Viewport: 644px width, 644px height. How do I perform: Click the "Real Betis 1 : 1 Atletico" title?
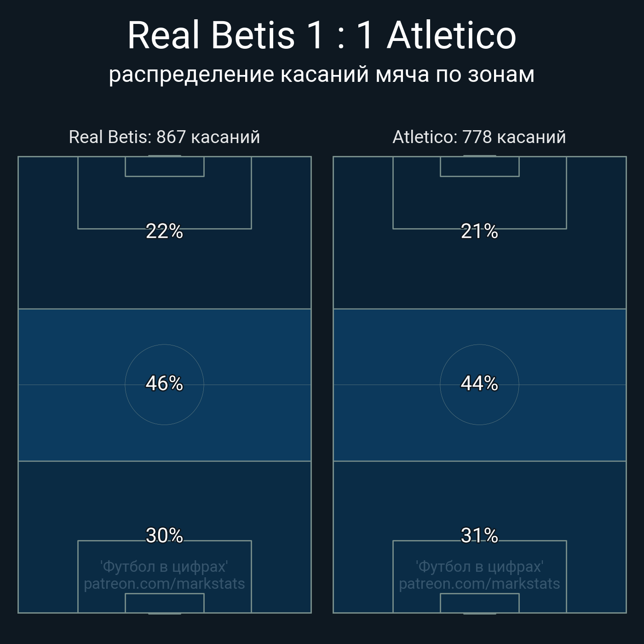point(322,35)
